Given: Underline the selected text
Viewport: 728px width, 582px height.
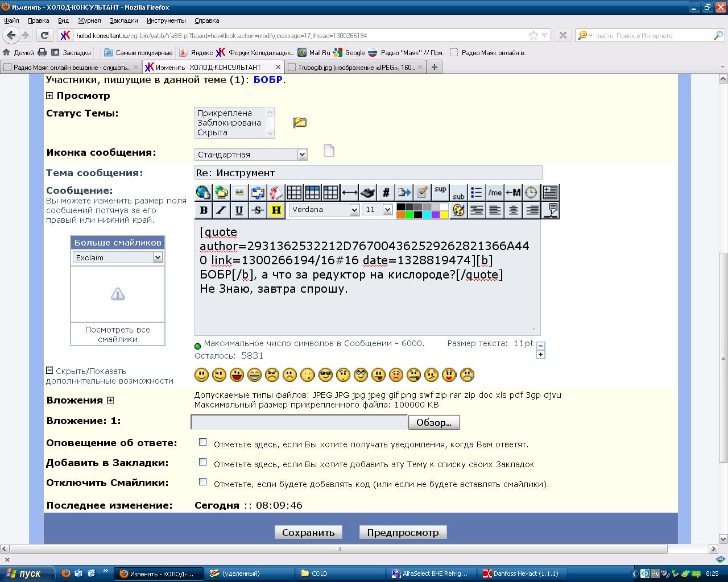Looking at the screenshot, I should click(x=239, y=210).
